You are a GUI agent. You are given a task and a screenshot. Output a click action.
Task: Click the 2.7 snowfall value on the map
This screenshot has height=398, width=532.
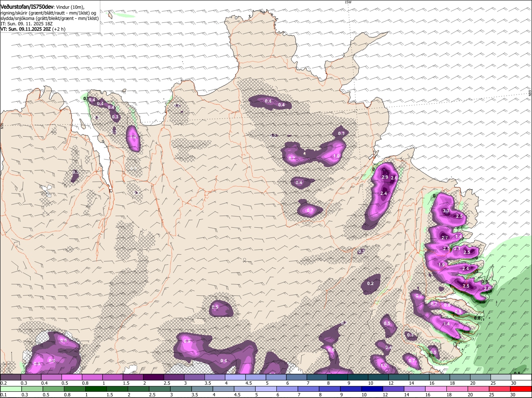point(444,238)
